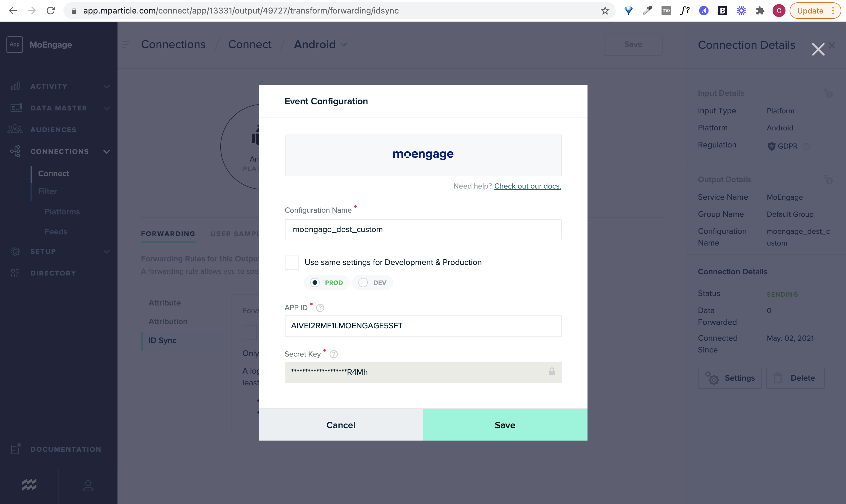
Task: Select Platforms in the sidebar
Action: pos(62,211)
